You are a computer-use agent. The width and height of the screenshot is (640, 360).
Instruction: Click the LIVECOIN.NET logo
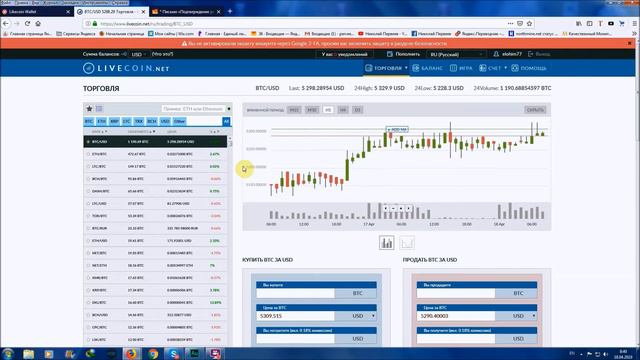tap(126, 68)
